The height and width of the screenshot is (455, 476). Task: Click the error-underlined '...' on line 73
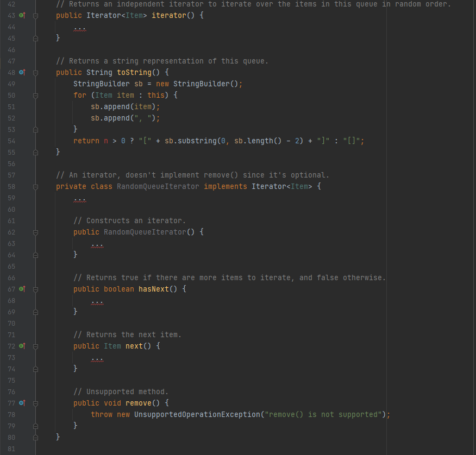coord(97,360)
